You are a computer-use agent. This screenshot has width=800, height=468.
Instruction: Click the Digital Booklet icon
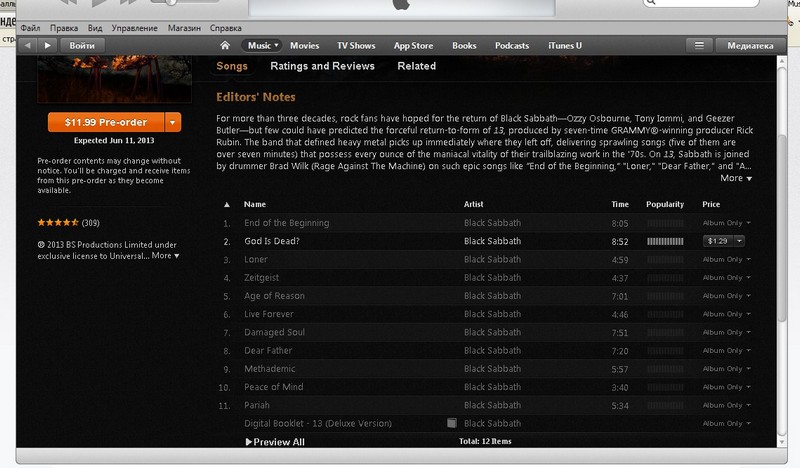[x=452, y=423]
